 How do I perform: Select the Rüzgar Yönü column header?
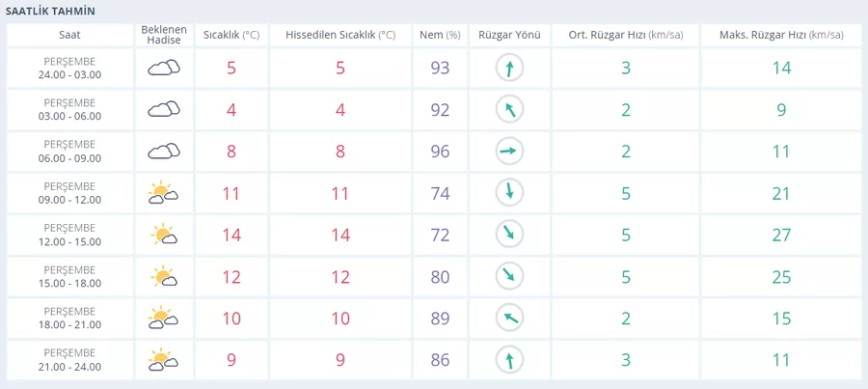click(x=508, y=35)
